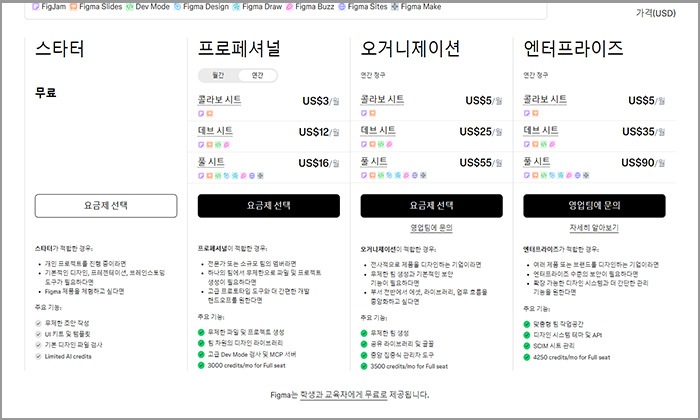The width and height of the screenshot is (700, 420).
Task: Click 'SCIM 시트 관리' feature text
Action: pyautogui.click(x=554, y=346)
